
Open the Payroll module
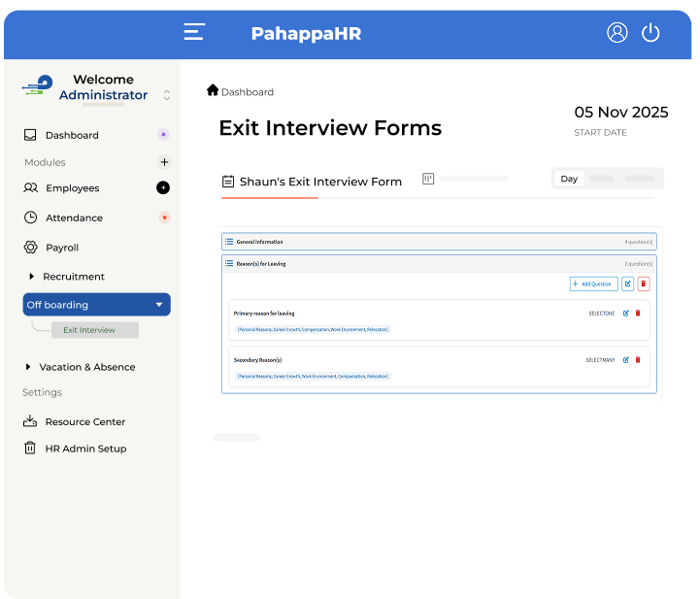pos(61,248)
